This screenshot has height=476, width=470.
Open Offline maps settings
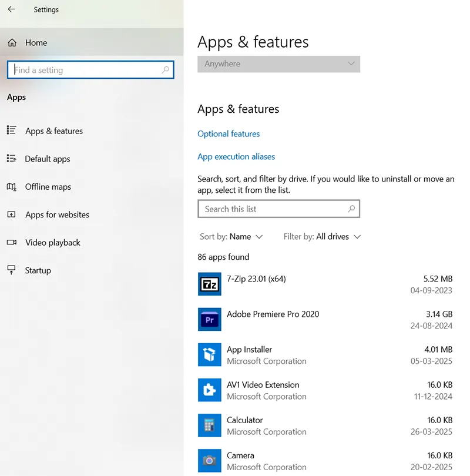point(48,187)
